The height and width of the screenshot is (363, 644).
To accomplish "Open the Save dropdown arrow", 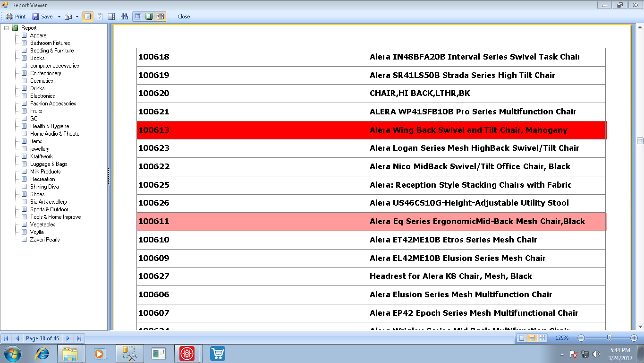I will click(59, 17).
